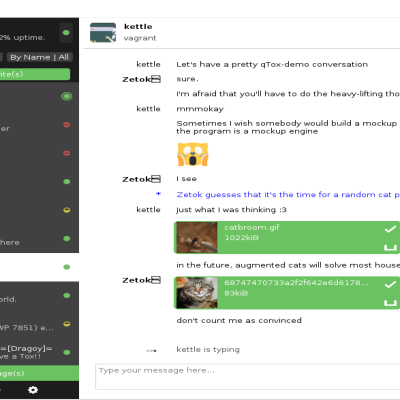Screen dimensions: 400x400
Task: Click the green dot in the selected white contact row
Action: [67, 267]
